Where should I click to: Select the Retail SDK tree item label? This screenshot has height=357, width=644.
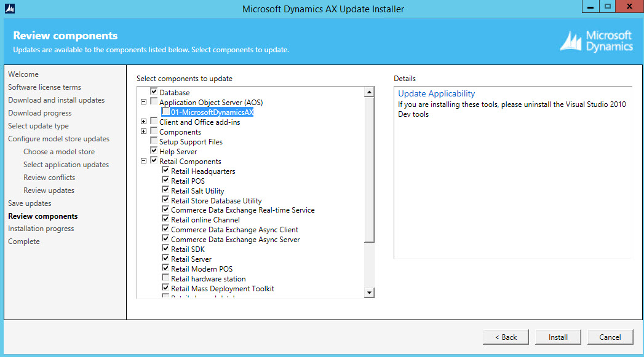[x=188, y=249]
